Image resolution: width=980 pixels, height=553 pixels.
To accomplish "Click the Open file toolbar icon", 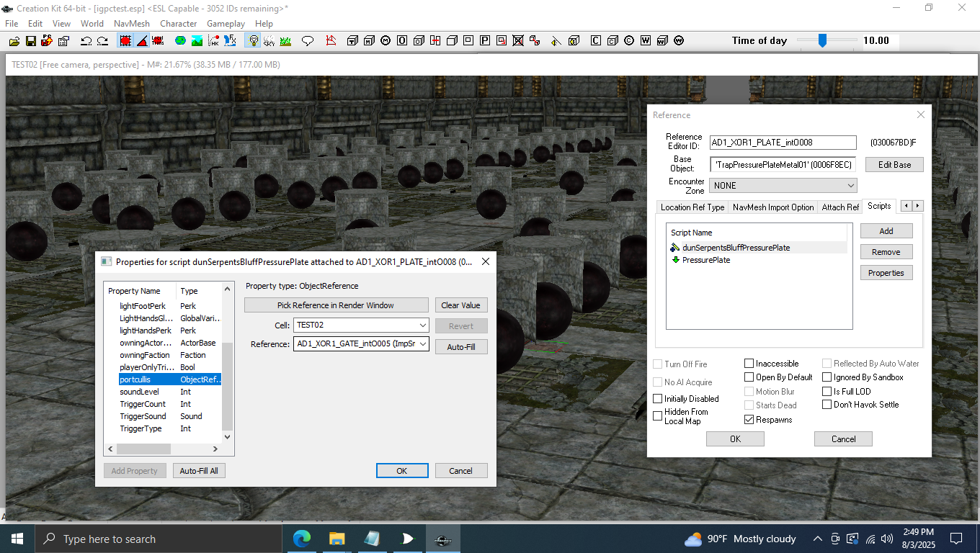I will click(x=14, y=41).
